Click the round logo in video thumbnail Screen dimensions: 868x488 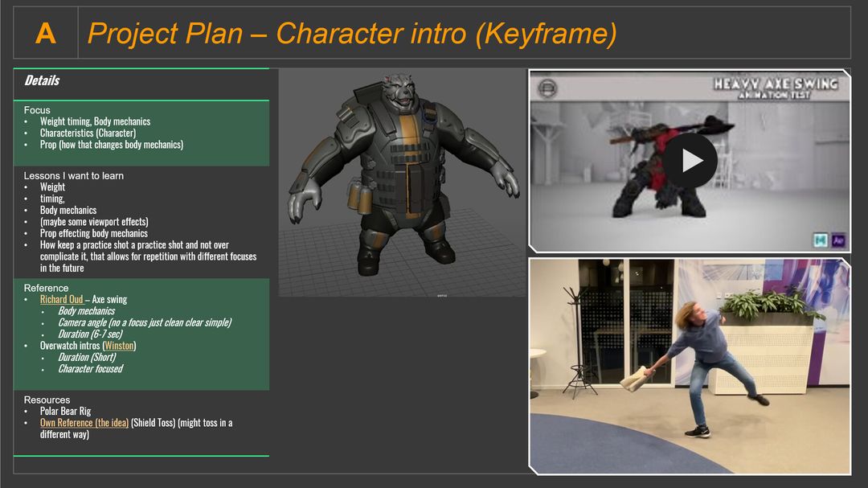pyautogui.click(x=547, y=88)
